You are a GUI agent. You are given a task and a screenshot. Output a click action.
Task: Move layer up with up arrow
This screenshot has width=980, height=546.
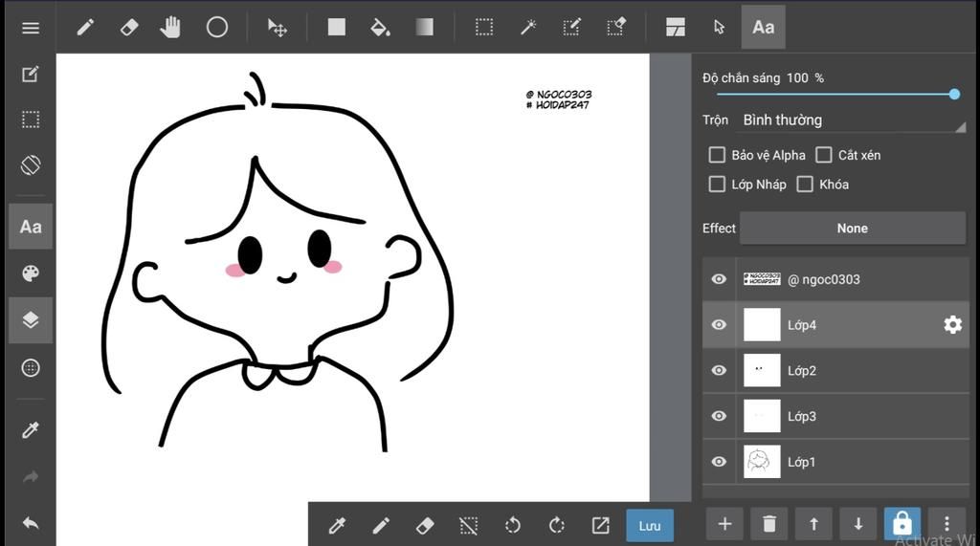click(813, 524)
